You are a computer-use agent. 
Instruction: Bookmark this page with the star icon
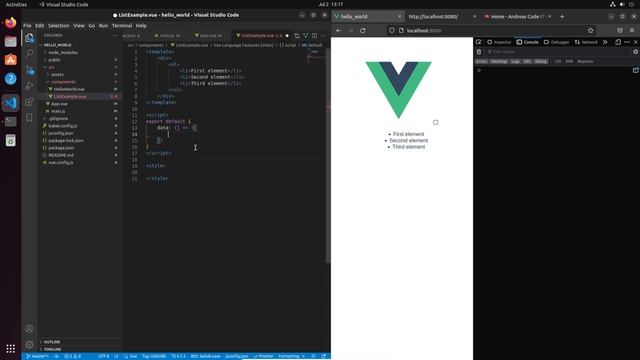tap(591, 30)
